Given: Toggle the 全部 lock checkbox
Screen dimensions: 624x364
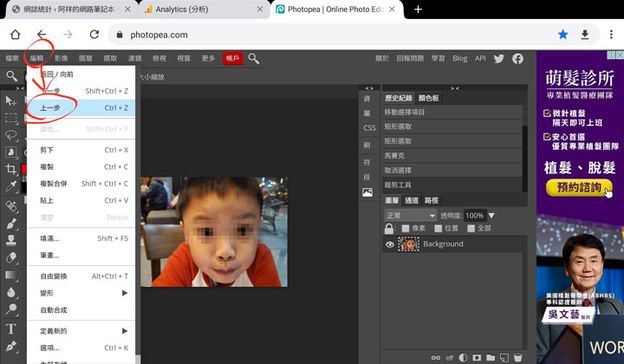Looking at the screenshot, I should 471,229.
